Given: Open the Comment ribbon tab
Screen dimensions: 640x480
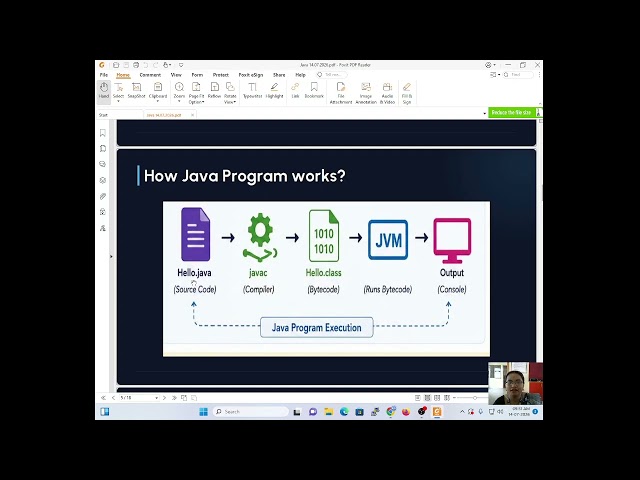Looking at the screenshot, I should pos(150,75).
